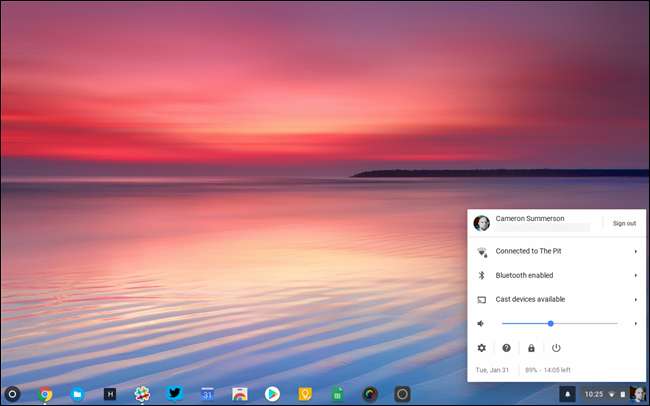Mute audio using the speaker icon
The height and width of the screenshot is (406, 650).
point(481,323)
